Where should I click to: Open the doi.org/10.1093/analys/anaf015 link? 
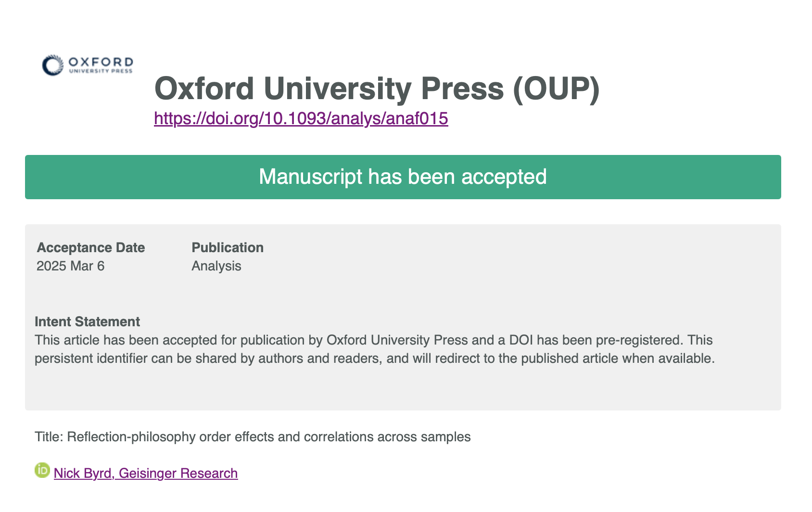tap(301, 118)
